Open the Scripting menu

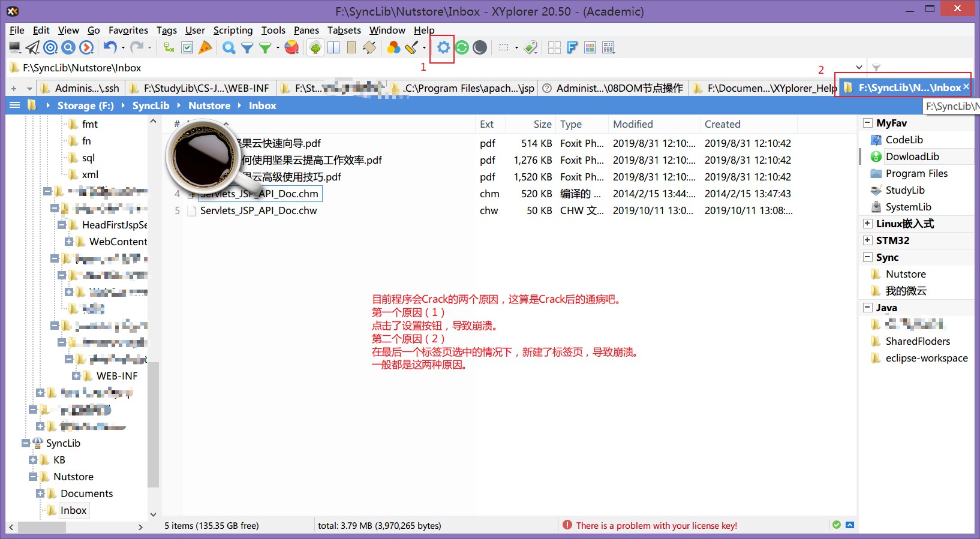coord(233,30)
